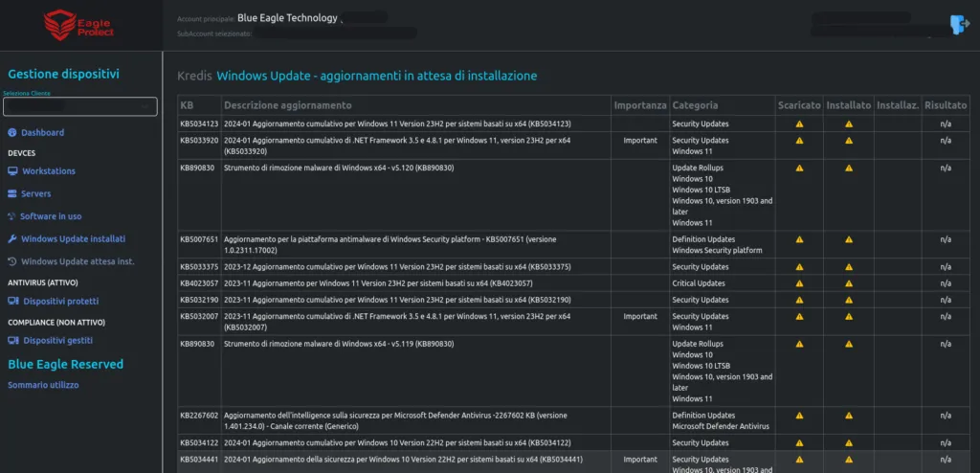
Task: Click Scaricato warning icon for KB2267602
Action: pyautogui.click(x=799, y=415)
